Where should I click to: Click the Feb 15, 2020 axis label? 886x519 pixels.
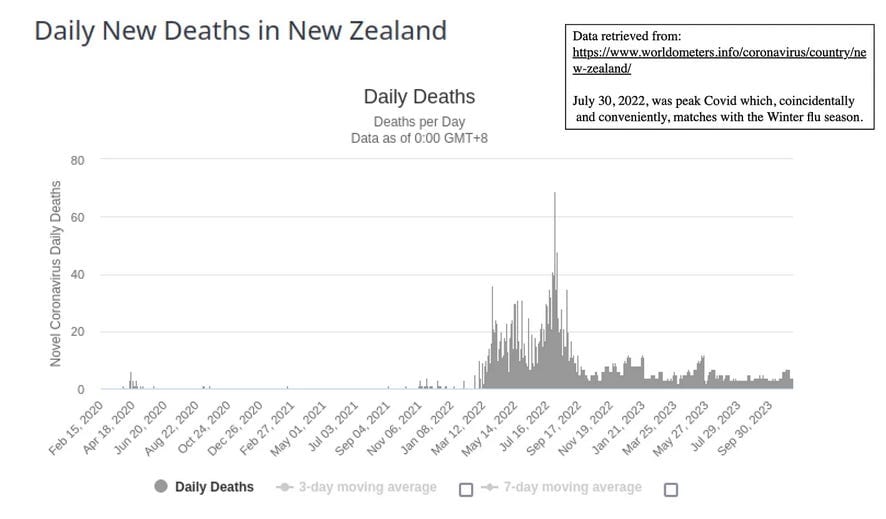coord(76,428)
